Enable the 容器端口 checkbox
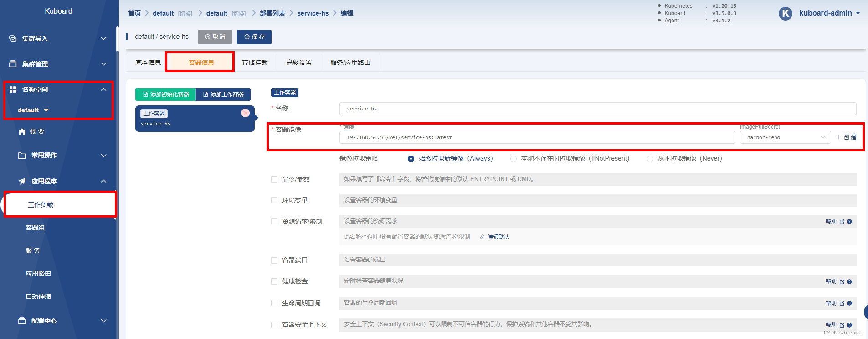 pyautogui.click(x=274, y=260)
